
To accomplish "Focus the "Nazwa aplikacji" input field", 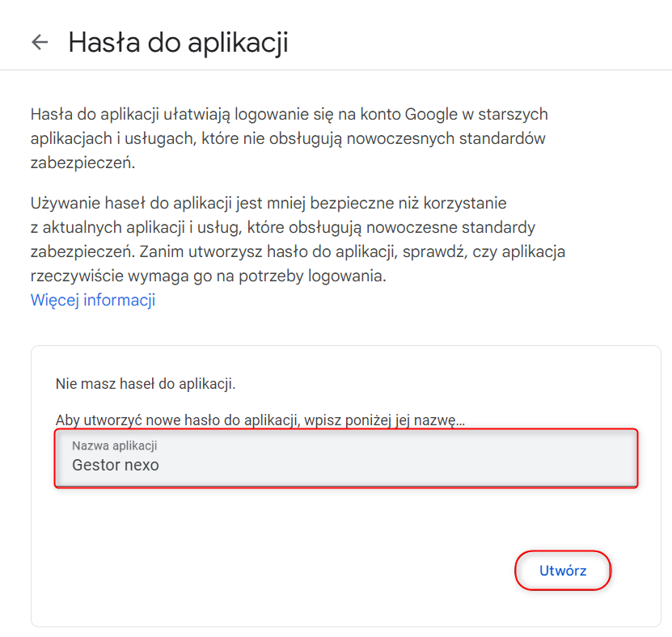I will (x=346, y=458).
